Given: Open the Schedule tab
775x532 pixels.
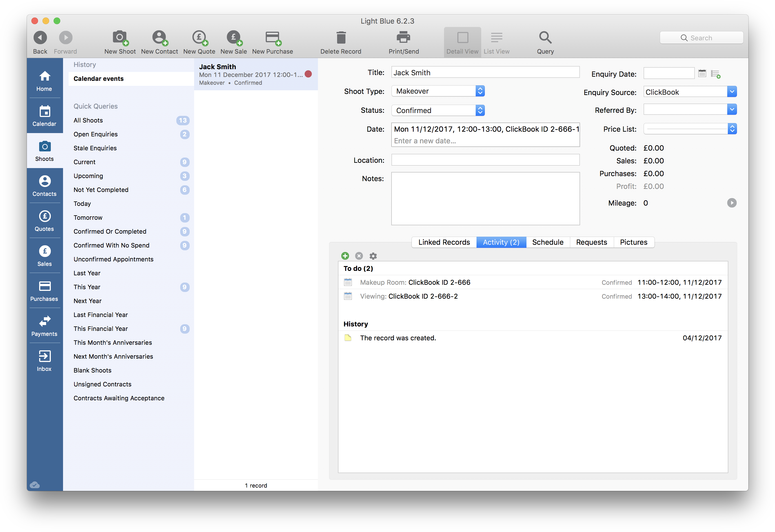Looking at the screenshot, I should (x=548, y=242).
